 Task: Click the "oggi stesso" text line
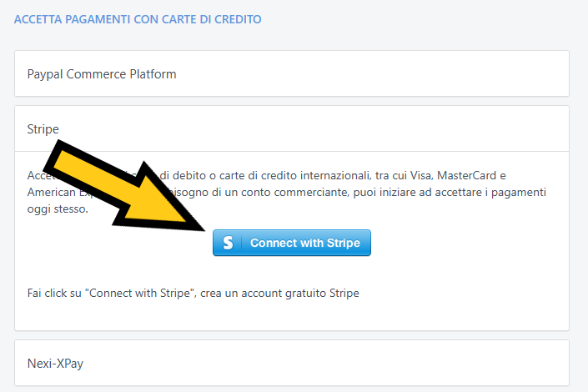click(x=57, y=209)
